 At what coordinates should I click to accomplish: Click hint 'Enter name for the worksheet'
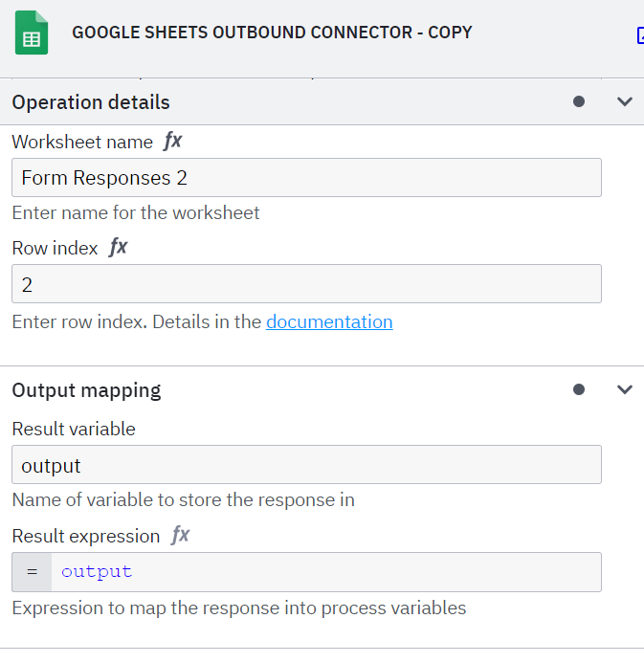coord(136,212)
